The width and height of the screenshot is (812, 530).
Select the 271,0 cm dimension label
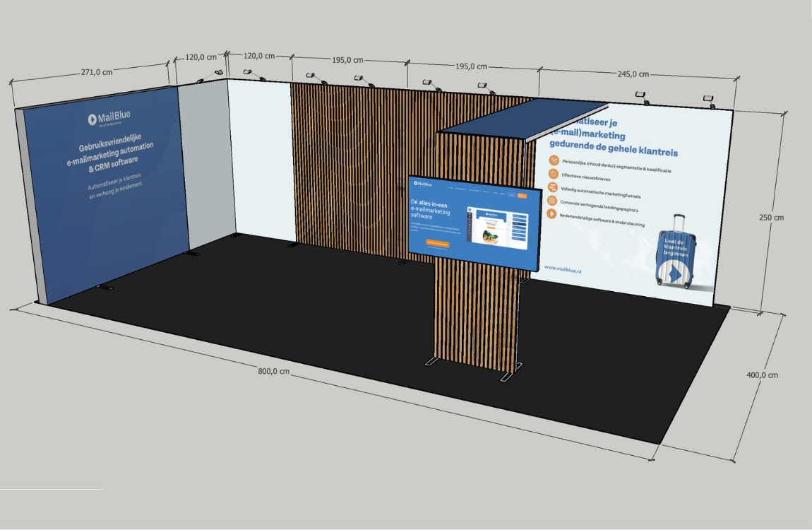[97, 72]
